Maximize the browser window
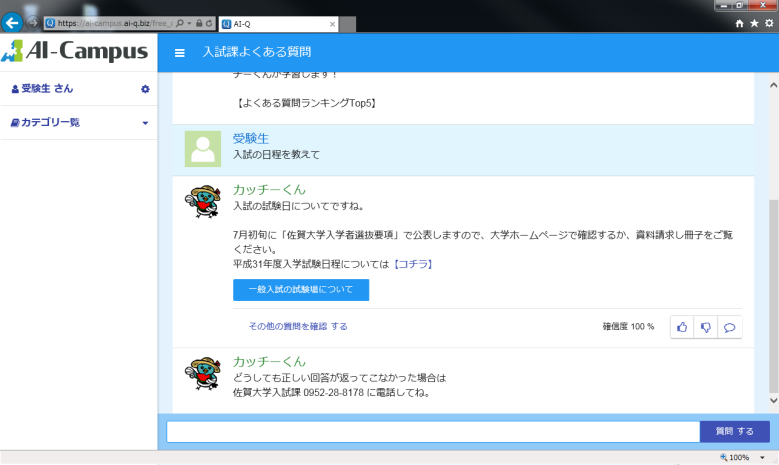This screenshot has width=779, height=465. 739,5
